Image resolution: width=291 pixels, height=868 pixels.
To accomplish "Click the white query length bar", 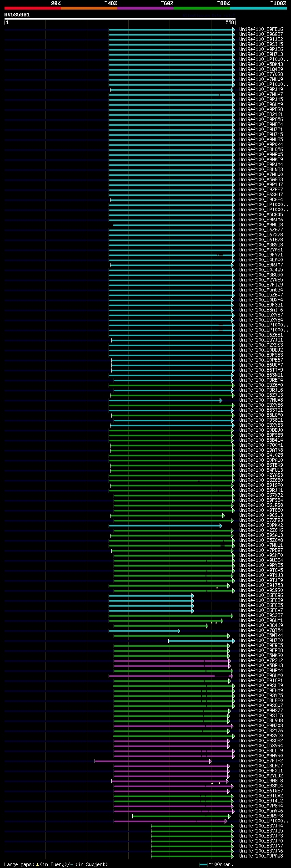I will click(x=120, y=19).
